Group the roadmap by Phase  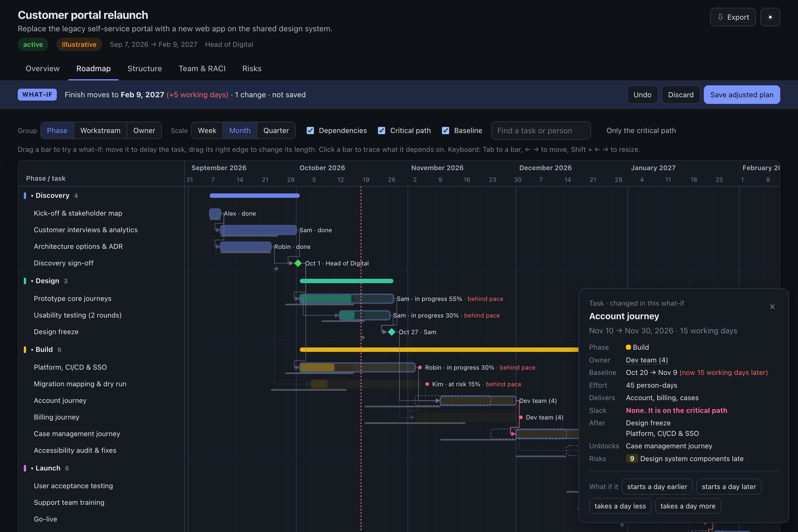57,131
